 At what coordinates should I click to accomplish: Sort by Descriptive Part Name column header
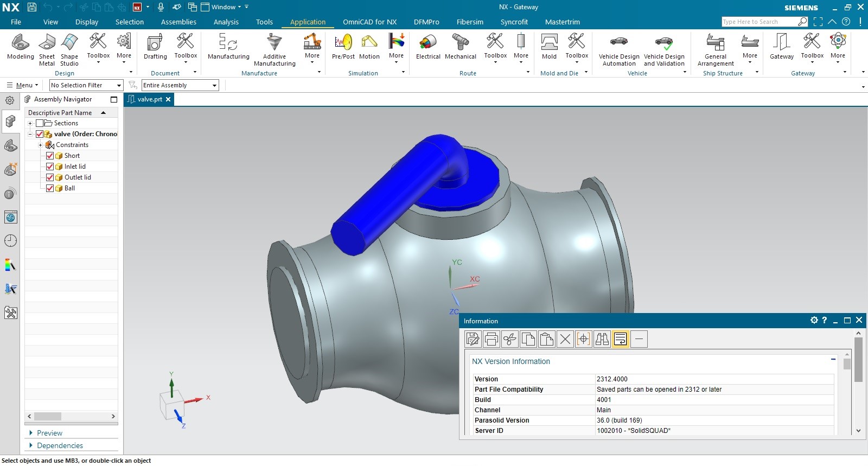tap(71, 112)
